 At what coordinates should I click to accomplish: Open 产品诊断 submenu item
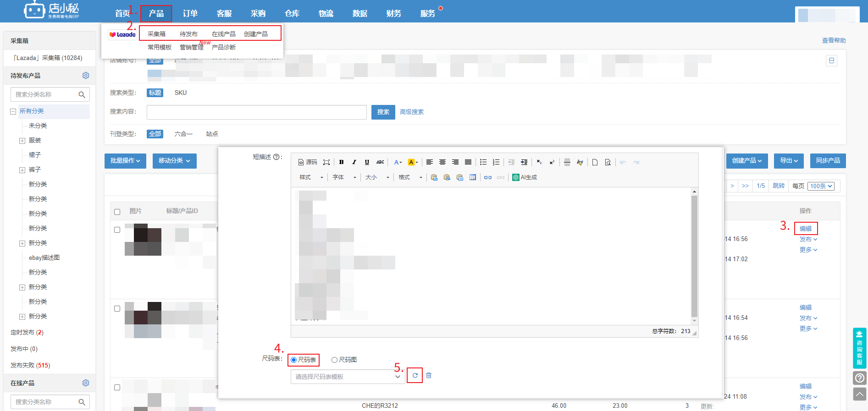pyautogui.click(x=224, y=47)
